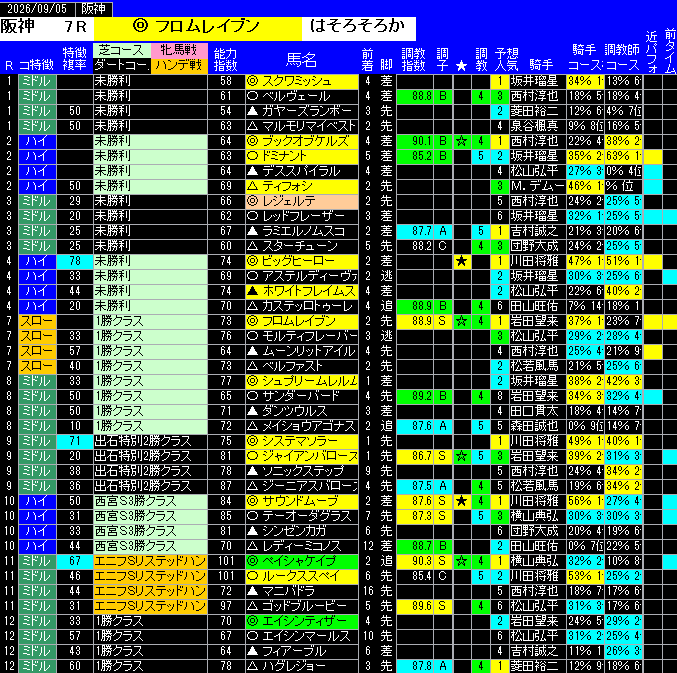Click the 予想人気 column header
The width and height of the screenshot is (677, 673).
pyautogui.click(x=506, y=59)
